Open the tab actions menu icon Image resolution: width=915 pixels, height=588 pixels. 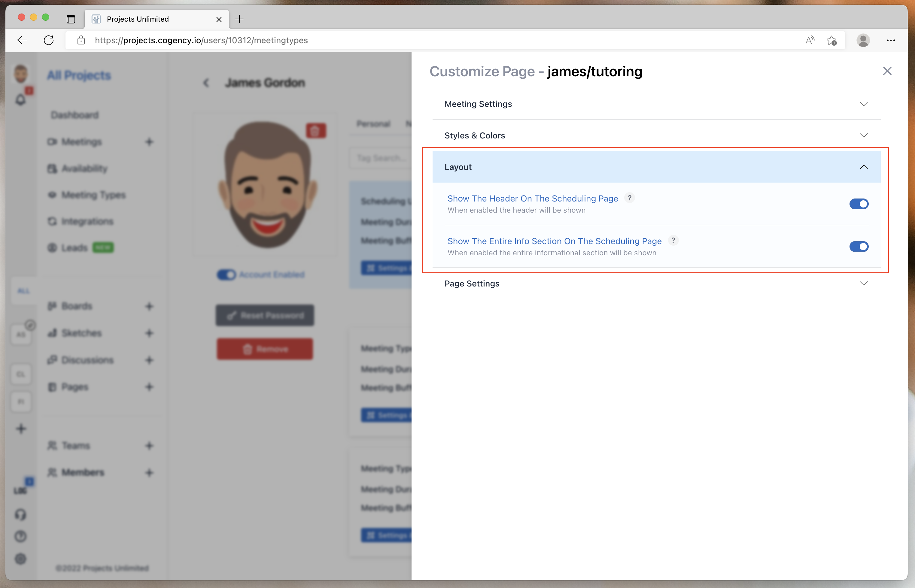(71, 19)
